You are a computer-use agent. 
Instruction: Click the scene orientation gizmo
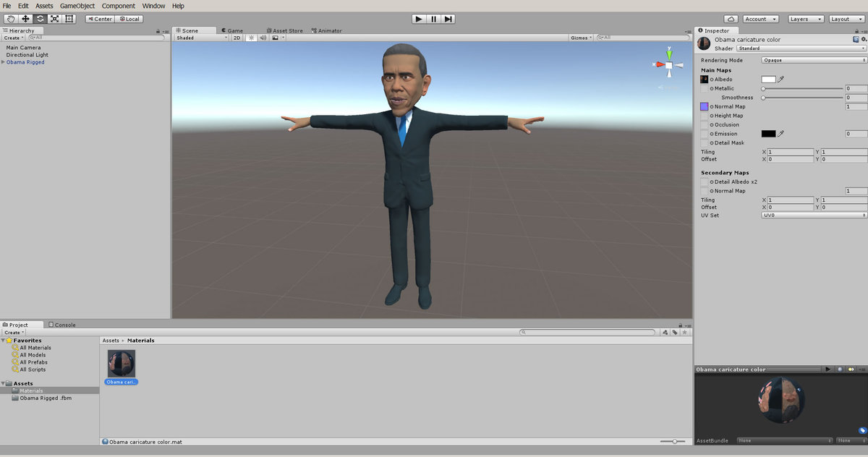coord(669,65)
